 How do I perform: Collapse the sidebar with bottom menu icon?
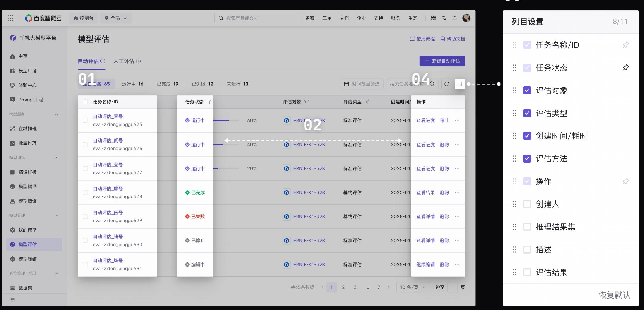[12, 300]
